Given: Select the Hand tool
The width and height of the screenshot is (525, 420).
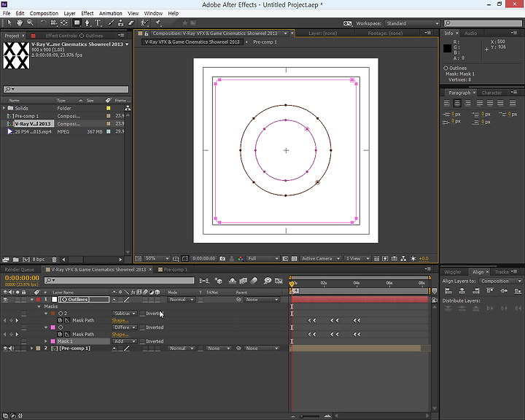Looking at the screenshot, I should tap(20, 23).
